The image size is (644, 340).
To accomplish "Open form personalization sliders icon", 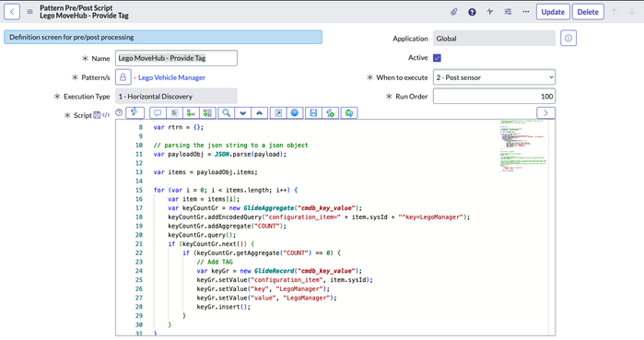I will (x=508, y=12).
